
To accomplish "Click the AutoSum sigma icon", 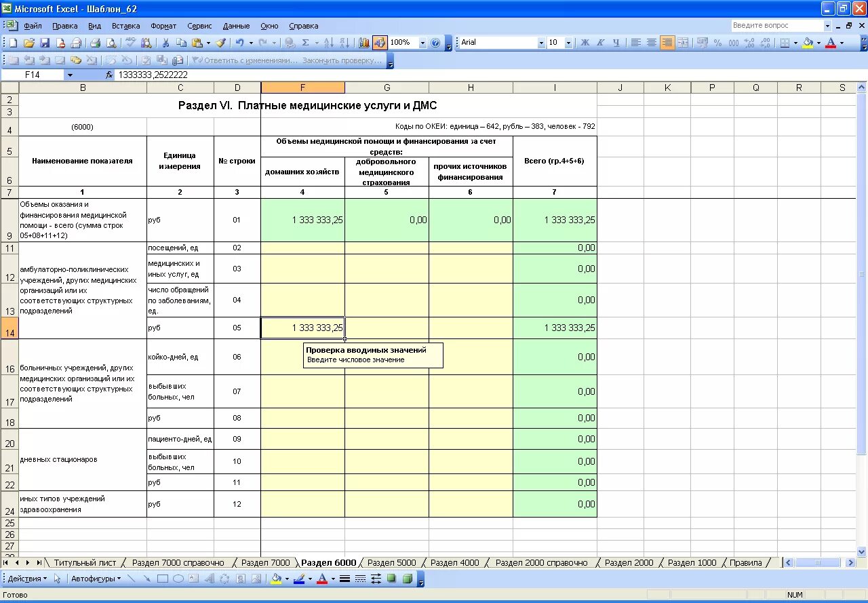I will point(306,43).
